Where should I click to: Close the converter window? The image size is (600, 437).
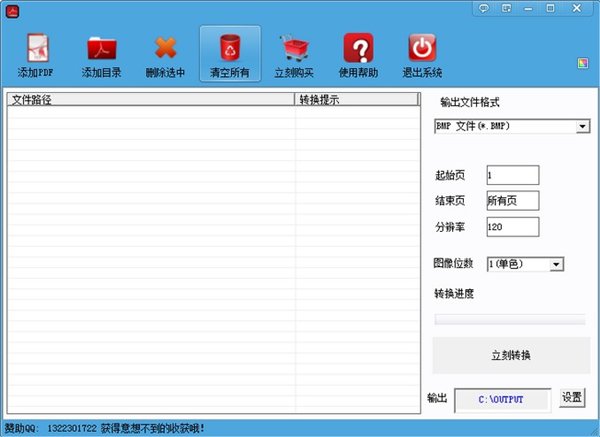click(577, 8)
